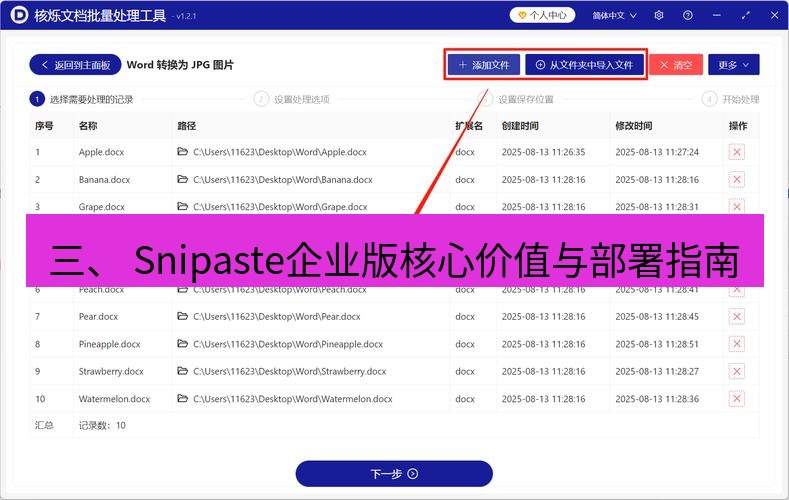The width and height of the screenshot is (789, 500).
Task: Click modified time 2025-08-13 11:27:24
Action: coord(657,152)
